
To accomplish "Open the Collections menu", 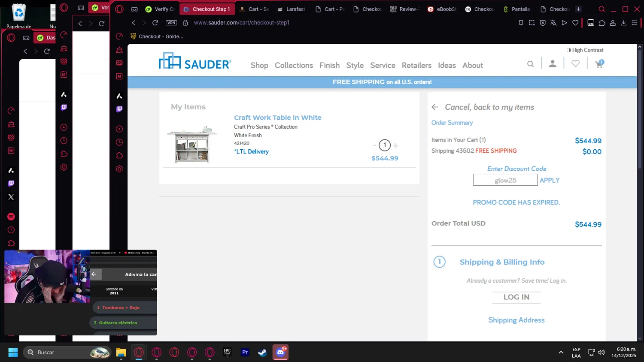I will point(294,65).
